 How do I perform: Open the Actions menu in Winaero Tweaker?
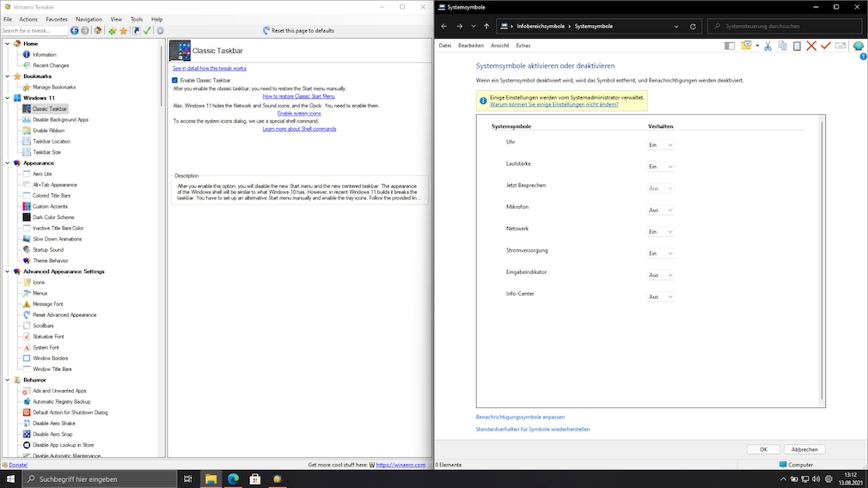pos(28,20)
